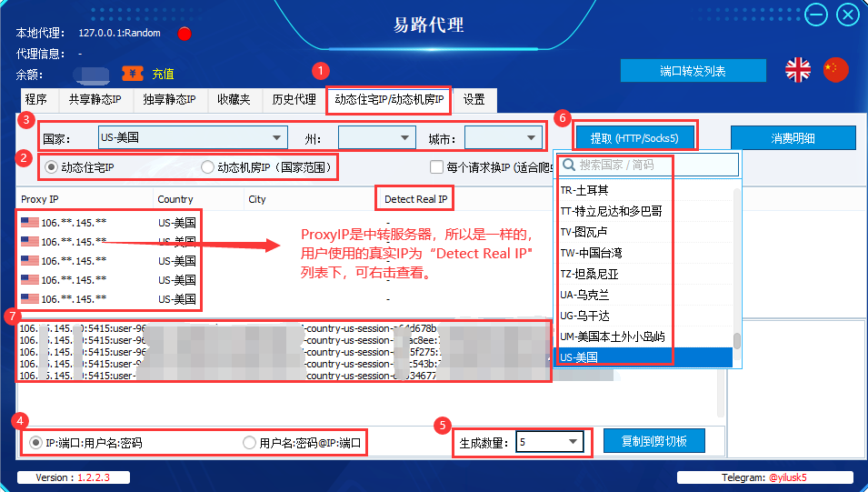Open the @yilusk5 Telegram link
The image size is (868, 492).
pos(787,477)
